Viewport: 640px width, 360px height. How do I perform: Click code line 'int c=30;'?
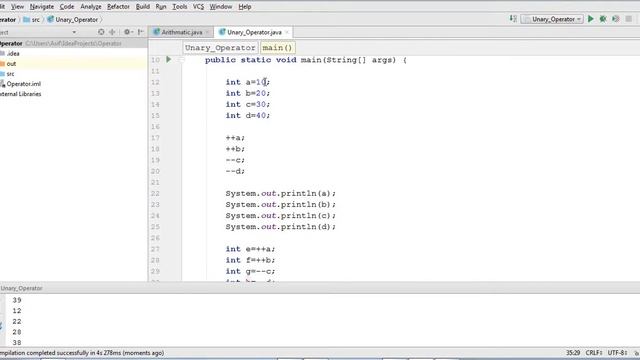tap(248, 104)
